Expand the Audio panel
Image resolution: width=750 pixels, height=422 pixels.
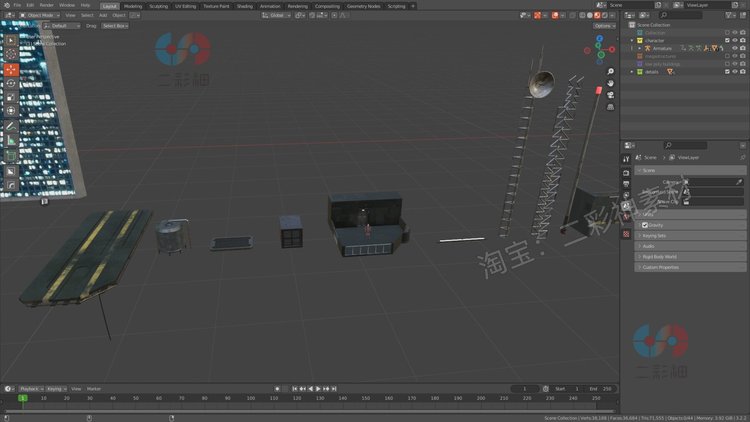(x=690, y=246)
